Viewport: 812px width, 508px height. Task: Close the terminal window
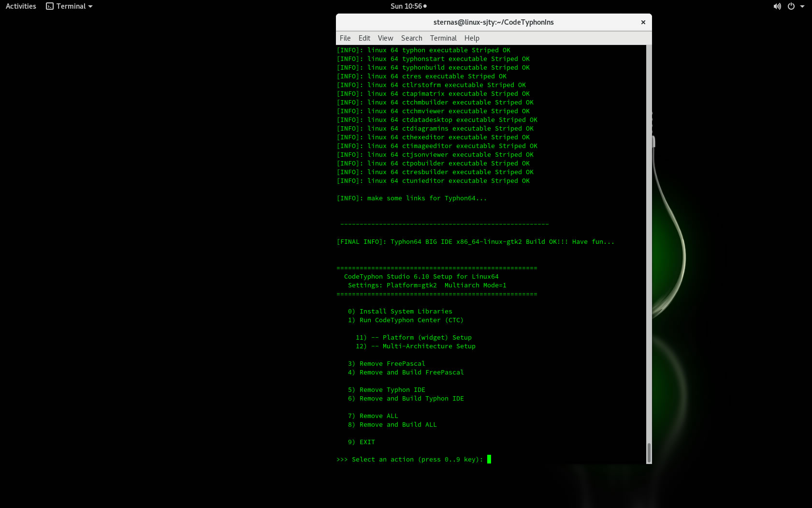click(x=643, y=22)
